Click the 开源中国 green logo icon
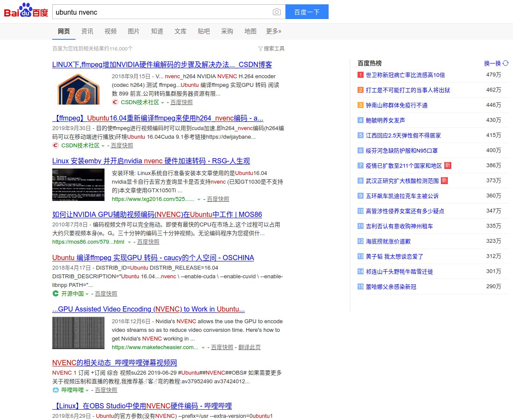Image resolution: width=513 pixels, height=420 pixels. [55, 294]
